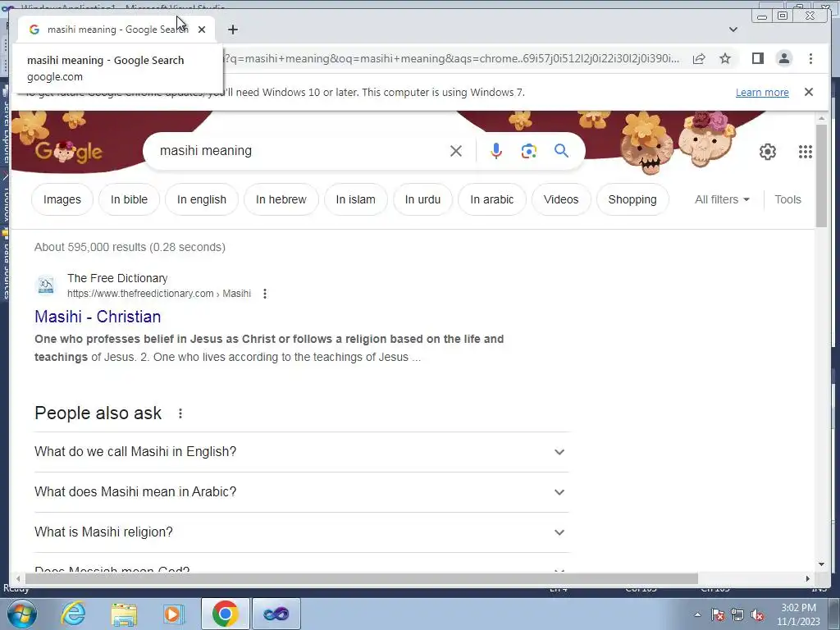Open a new Chrome tab
Screen dimensions: 840x630
click(x=232, y=30)
